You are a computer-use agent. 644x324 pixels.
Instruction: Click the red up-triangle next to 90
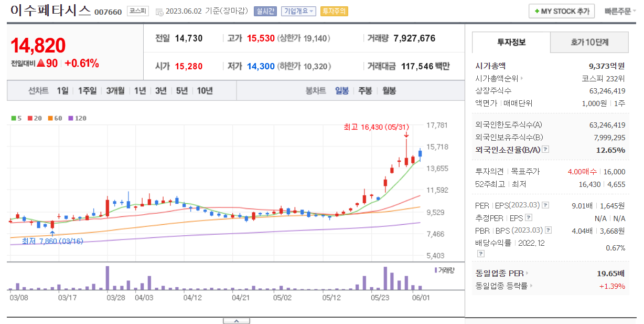40,64
